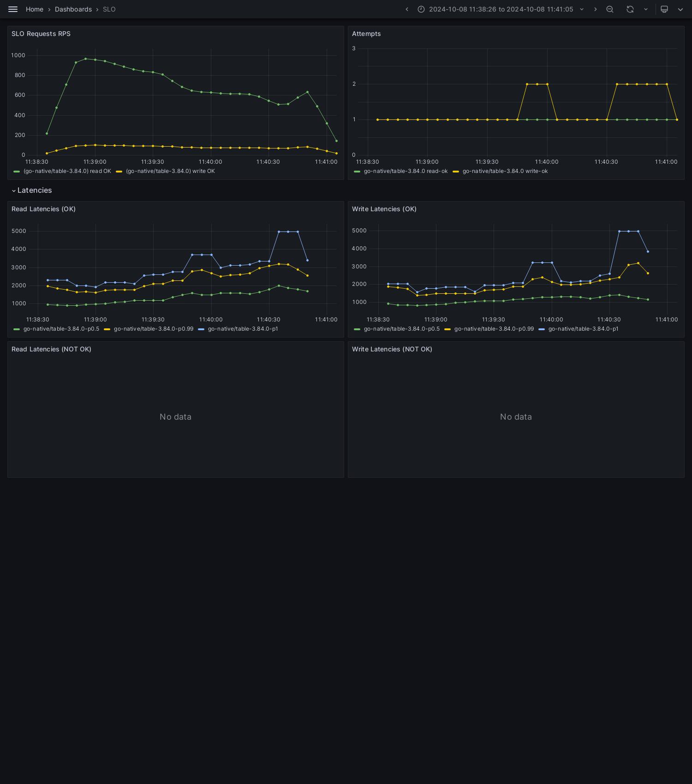Click green swatch for read-ok in Attempts
The height and width of the screenshot is (784, 692).
[357, 172]
